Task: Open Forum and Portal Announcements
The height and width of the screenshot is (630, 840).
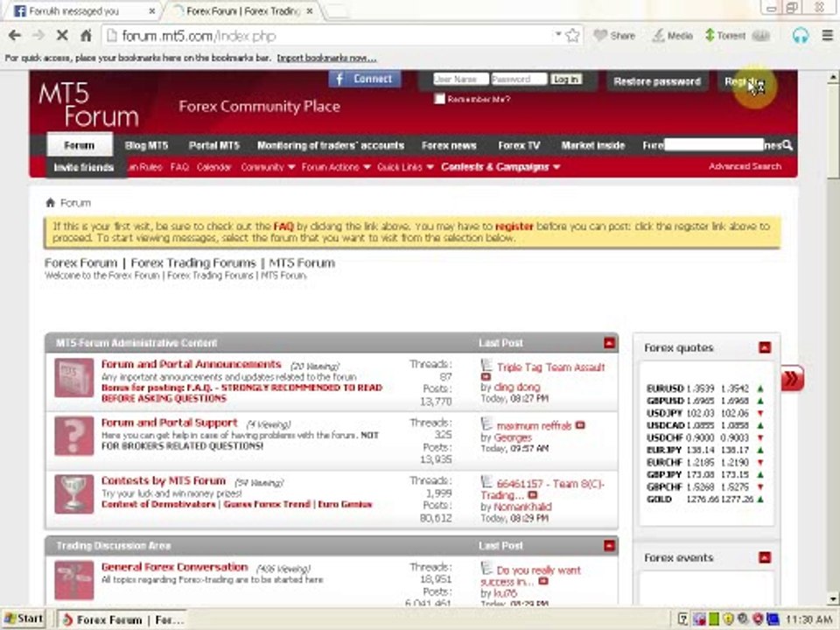Action: point(192,364)
